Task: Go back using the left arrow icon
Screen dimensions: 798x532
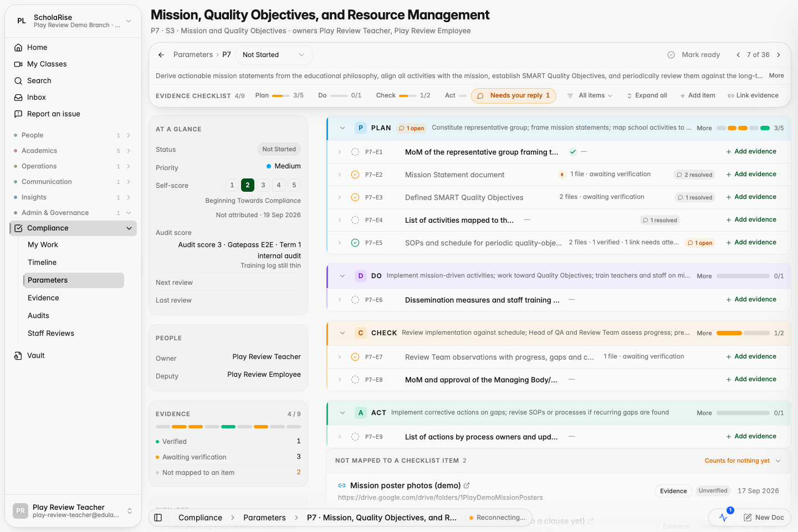Action: 161,55
